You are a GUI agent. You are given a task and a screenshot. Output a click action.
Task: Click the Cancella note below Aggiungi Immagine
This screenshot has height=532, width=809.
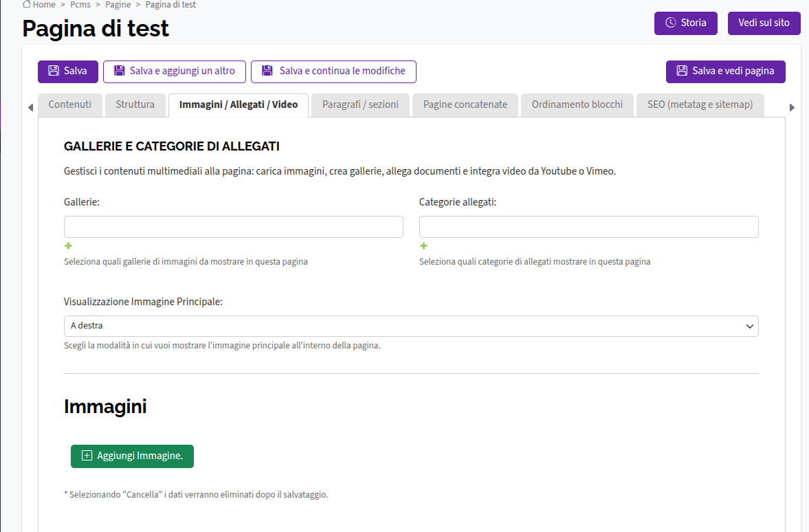[x=196, y=494]
